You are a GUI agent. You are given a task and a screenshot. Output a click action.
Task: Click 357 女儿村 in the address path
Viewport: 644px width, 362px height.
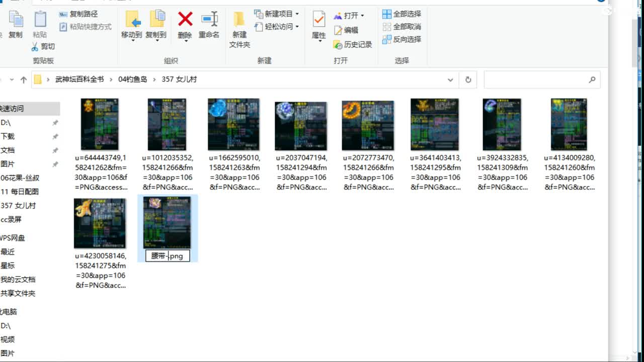pos(179,79)
